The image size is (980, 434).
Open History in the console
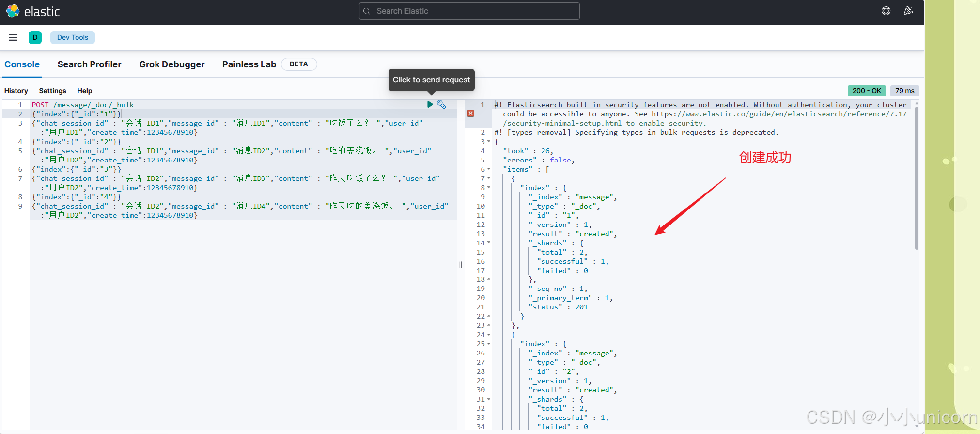16,91
